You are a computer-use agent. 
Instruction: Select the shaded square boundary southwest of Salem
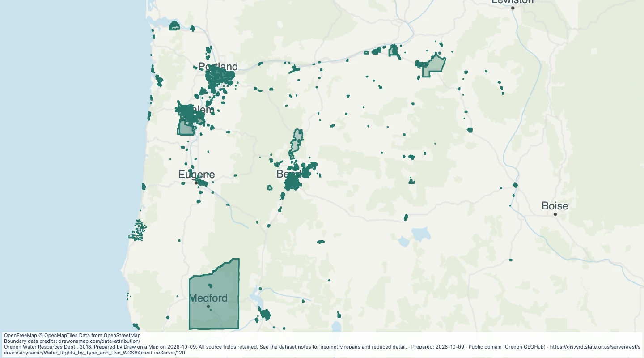tap(186, 128)
